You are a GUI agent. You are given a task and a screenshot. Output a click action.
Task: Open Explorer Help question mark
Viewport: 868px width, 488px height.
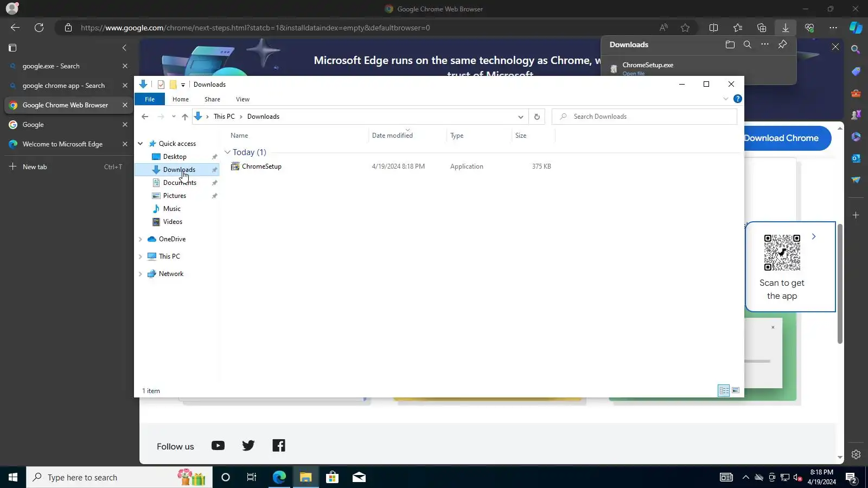(738, 99)
